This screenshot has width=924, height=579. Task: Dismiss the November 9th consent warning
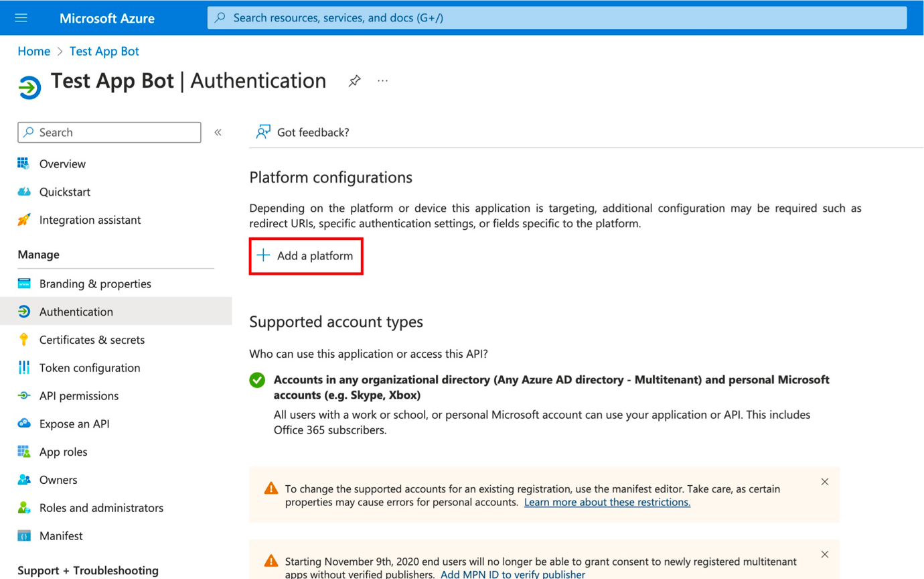pos(825,554)
